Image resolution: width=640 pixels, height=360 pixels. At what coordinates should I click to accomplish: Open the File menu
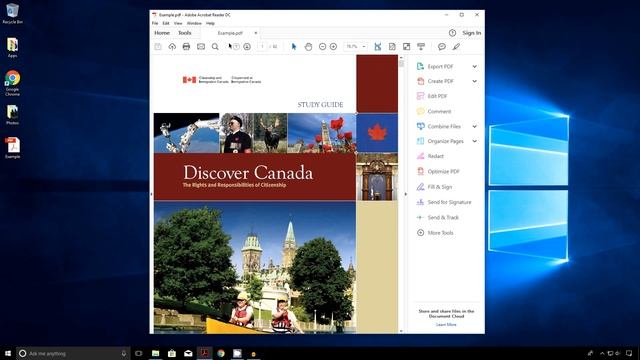[155, 23]
